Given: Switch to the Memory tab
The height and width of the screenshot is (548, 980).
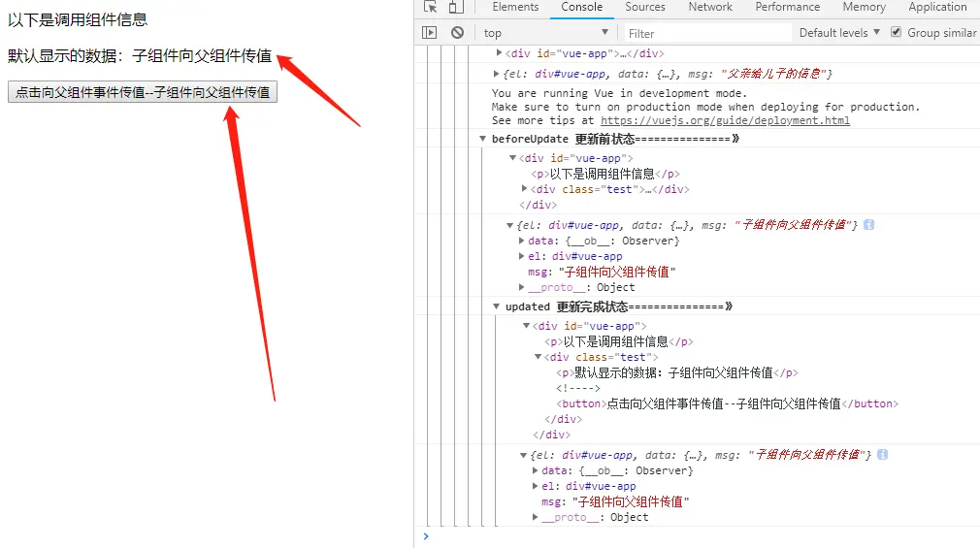Looking at the screenshot, I should tap(864, 7).
